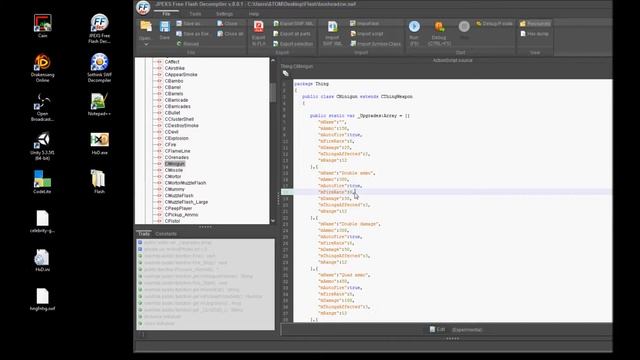Open the Flash folder on desktop

pyautogui.click(x=99, y=182)
